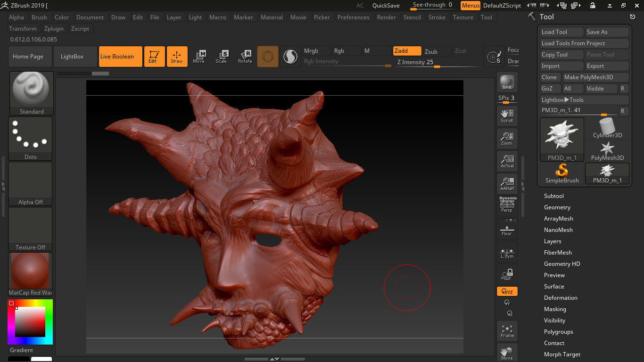The image size is (644, 362).
Task: Expand the Layers section
Action: [x=553, y=241]
